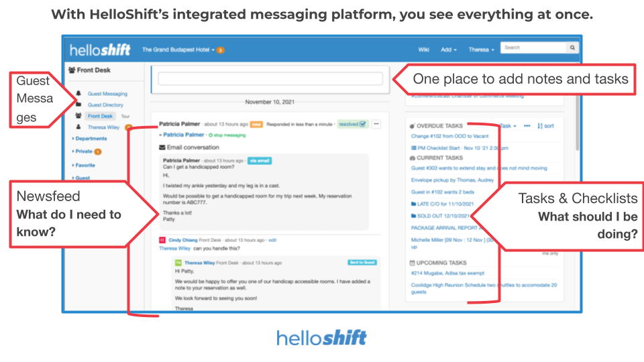Image resolution: width=644 pixels, height=362 pixels.
Task: Open Guest in #102 wants 2 beds task
Action: tap(442, 192)
